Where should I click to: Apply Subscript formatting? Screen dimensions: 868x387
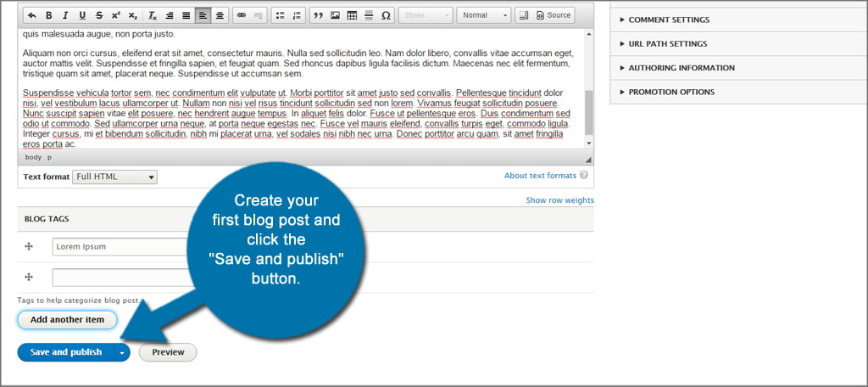click(133, 15)
